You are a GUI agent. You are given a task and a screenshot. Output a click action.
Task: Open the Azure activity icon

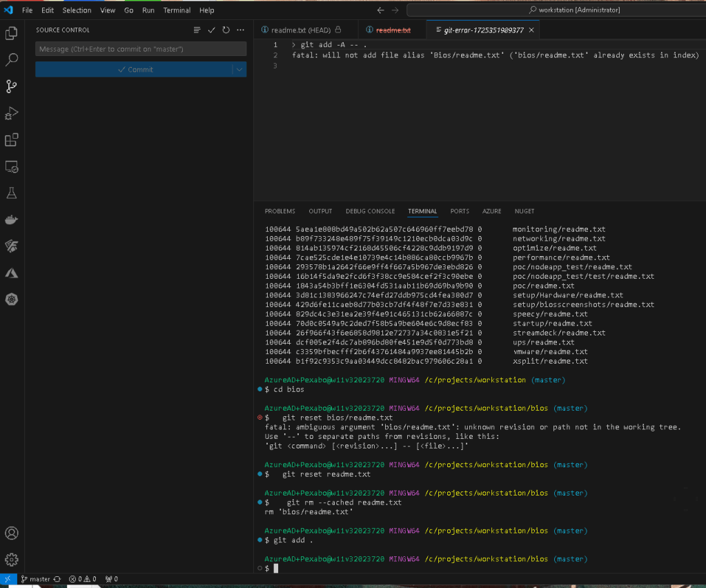coord(12,273)
